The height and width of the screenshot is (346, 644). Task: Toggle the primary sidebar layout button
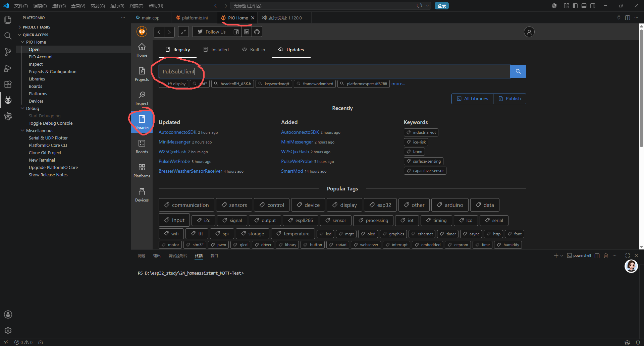(575, 6)
